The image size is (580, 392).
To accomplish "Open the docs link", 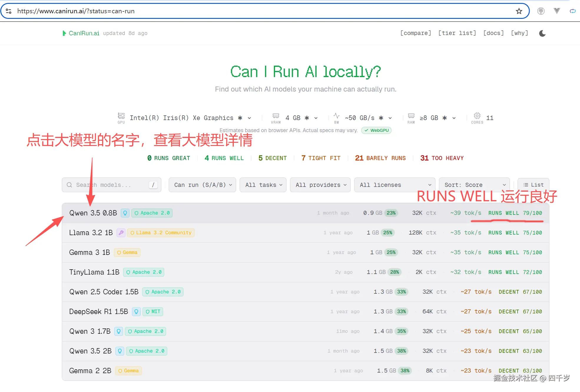I will 493,33.
